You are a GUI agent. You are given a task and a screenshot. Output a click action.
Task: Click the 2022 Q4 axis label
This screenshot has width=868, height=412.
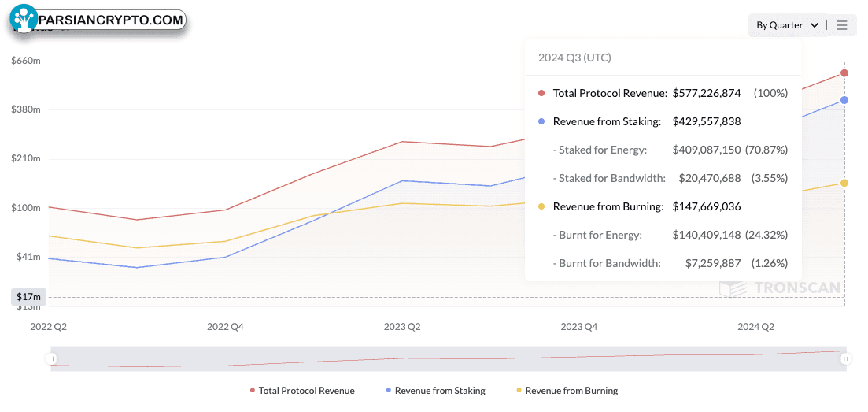pos(225,327)
